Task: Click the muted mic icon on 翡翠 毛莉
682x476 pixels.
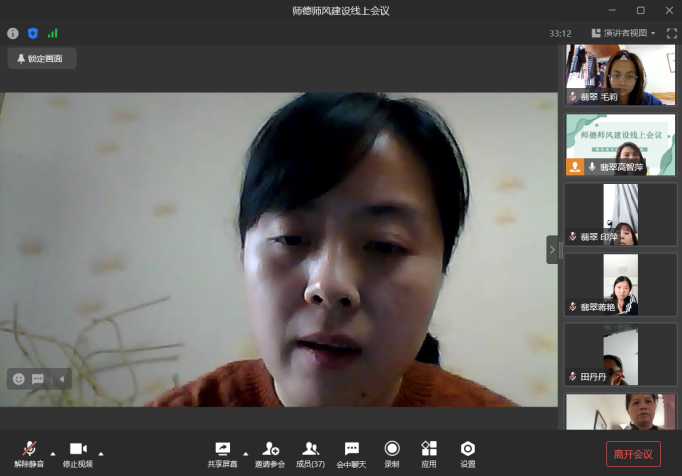Action: click(573, 97)
